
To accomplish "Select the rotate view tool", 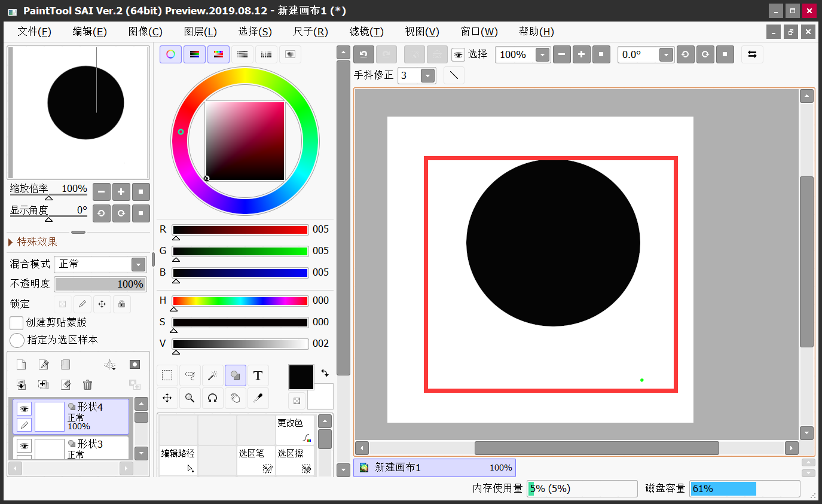I will 212,398.
